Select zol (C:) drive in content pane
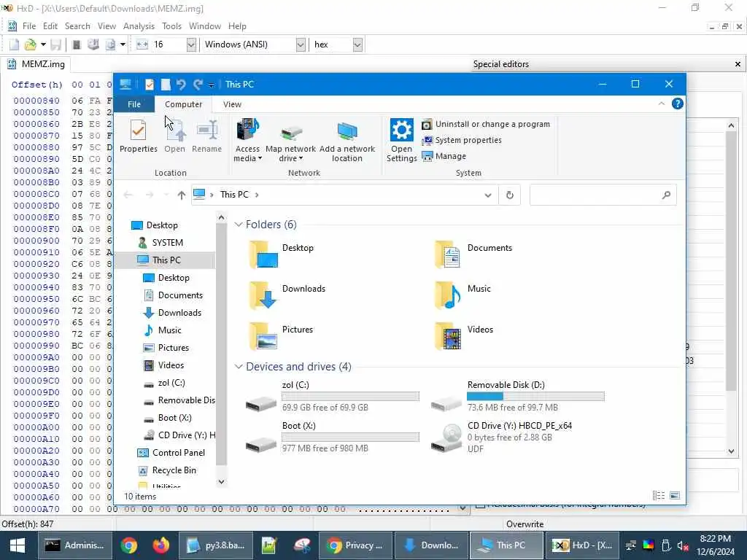 coord(332,397)
